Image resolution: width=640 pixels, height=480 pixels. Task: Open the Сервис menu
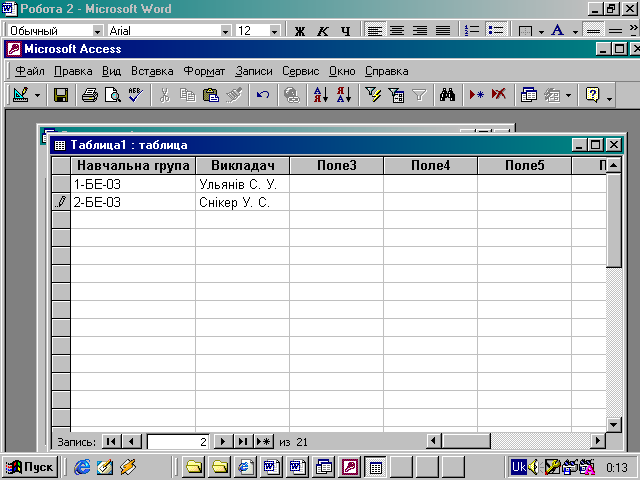pyautogui.click(x=300, y=71)
